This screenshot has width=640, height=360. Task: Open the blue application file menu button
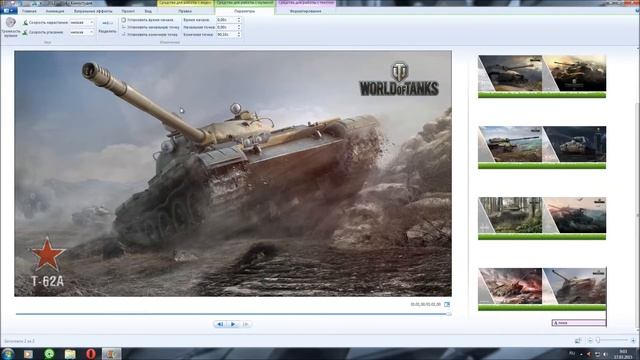[x=9, y=11]
